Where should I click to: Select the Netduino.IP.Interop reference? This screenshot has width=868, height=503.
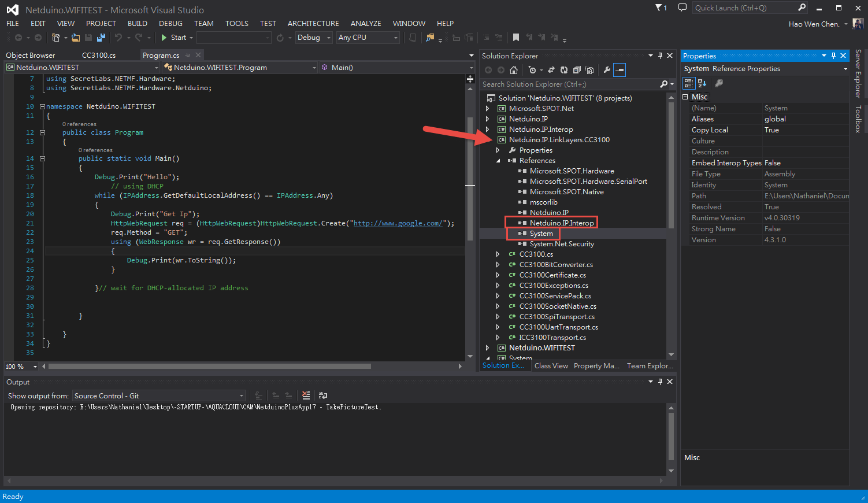tap(562, 223)
